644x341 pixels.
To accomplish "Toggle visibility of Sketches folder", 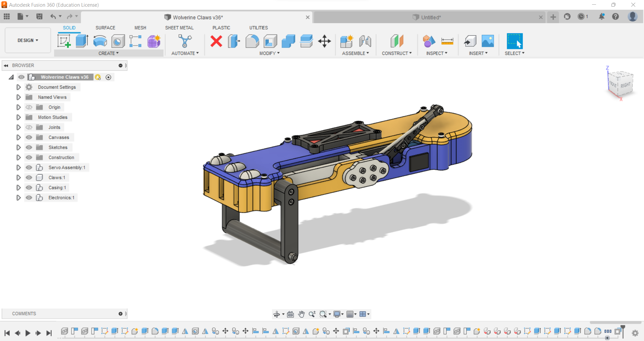I will (29, 147).
